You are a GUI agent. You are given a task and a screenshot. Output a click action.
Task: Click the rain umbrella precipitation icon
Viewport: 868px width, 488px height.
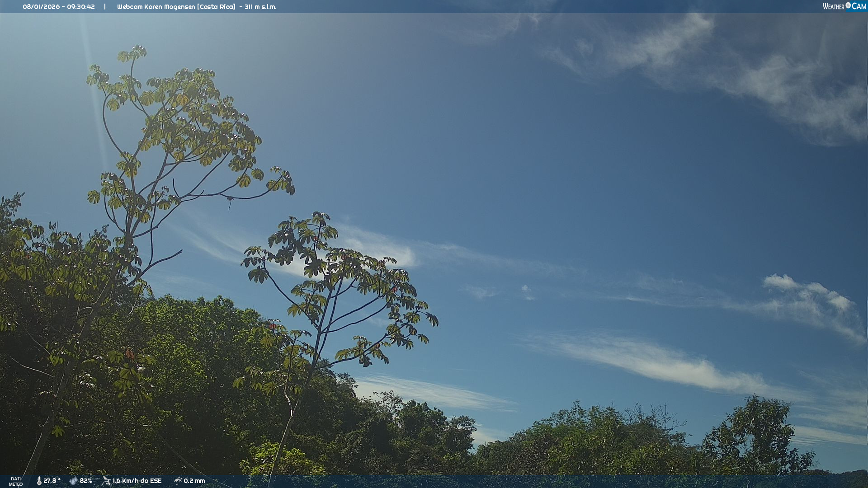coord(178,481)
